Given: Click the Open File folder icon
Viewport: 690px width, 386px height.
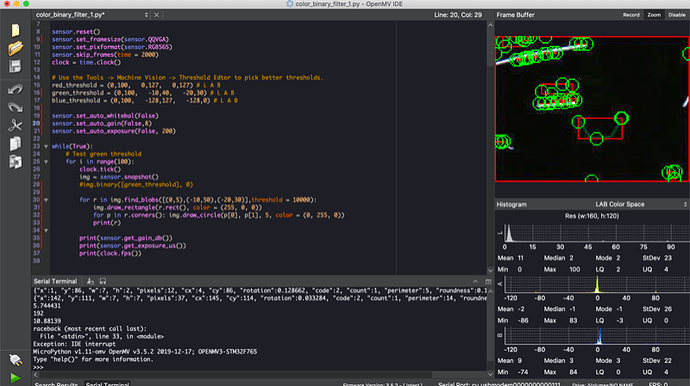Looking at the screenshot, I should [x=15, y=48].
